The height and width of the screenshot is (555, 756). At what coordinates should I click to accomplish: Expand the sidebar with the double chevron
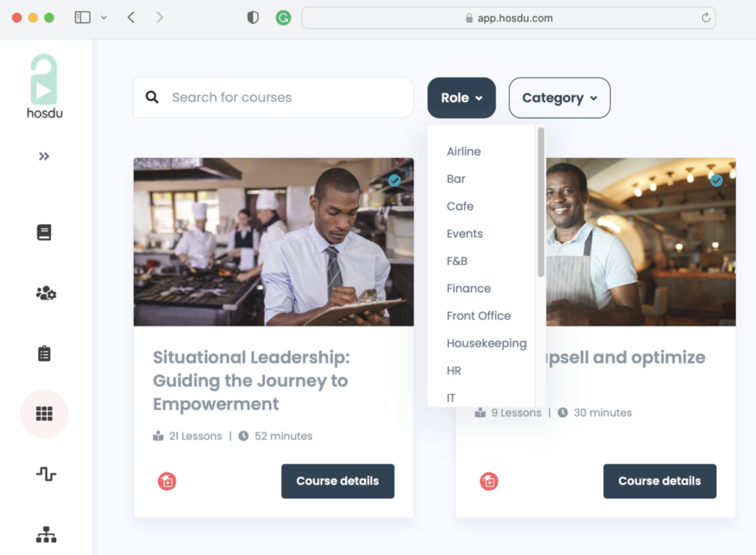tap(44, 156)
